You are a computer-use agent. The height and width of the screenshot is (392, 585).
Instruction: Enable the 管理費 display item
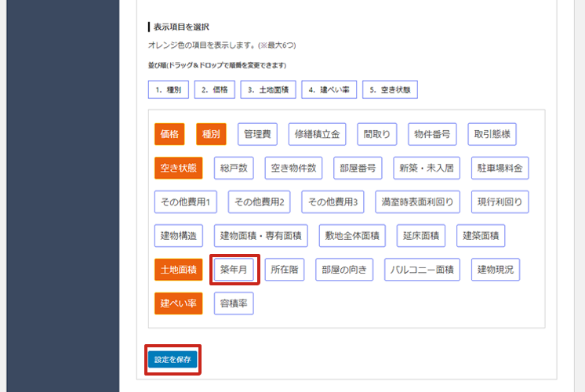pyautogui.click(x=256, y=135)
